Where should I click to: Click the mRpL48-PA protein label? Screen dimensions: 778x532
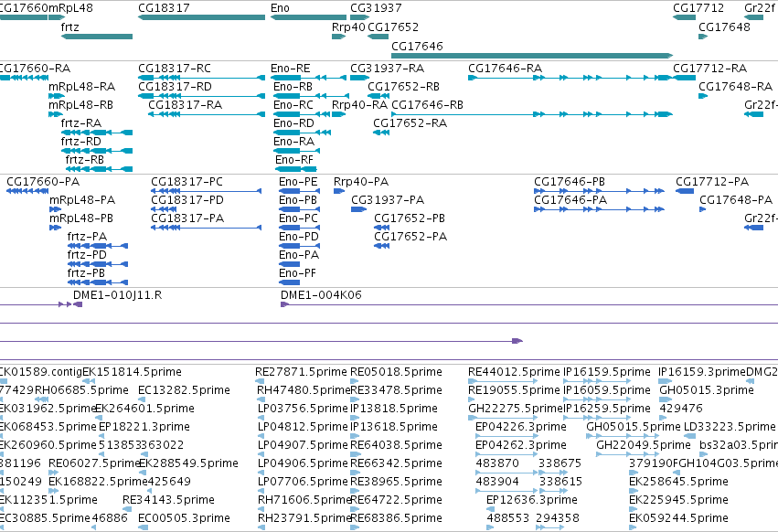[x=82, y=200]
